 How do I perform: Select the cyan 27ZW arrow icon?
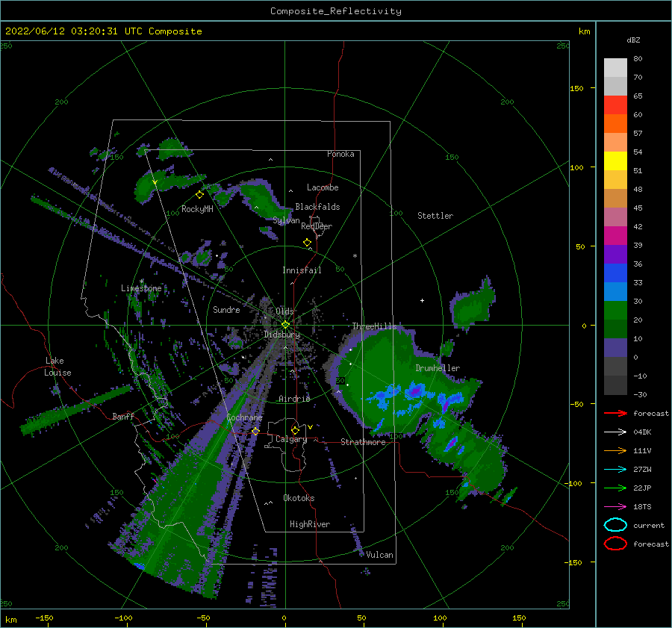615,470
